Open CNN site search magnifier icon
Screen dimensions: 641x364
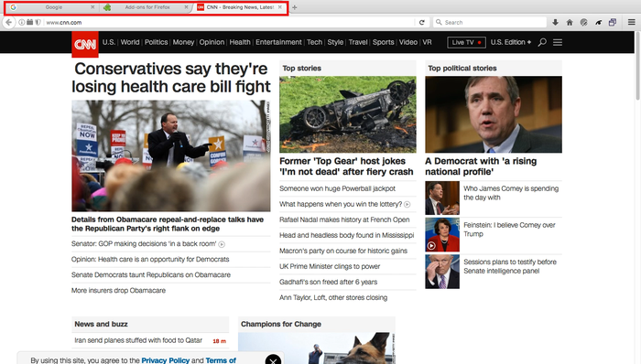click(542, 42)
